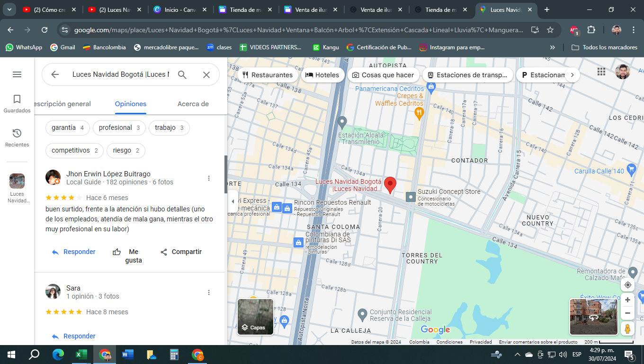
Task: Open Guardados saved places
Action: click(17, 103)
